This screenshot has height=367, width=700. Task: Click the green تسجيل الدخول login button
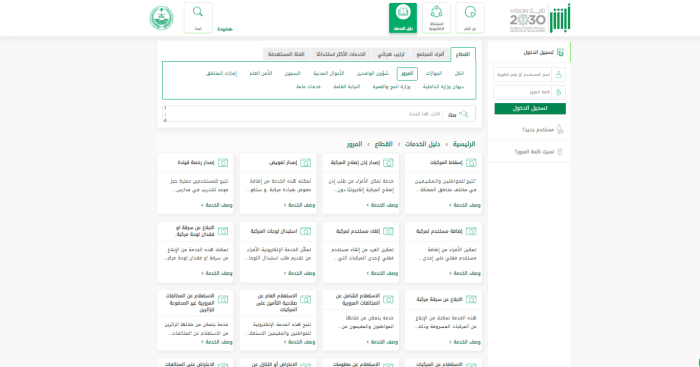tap(530, 108)
